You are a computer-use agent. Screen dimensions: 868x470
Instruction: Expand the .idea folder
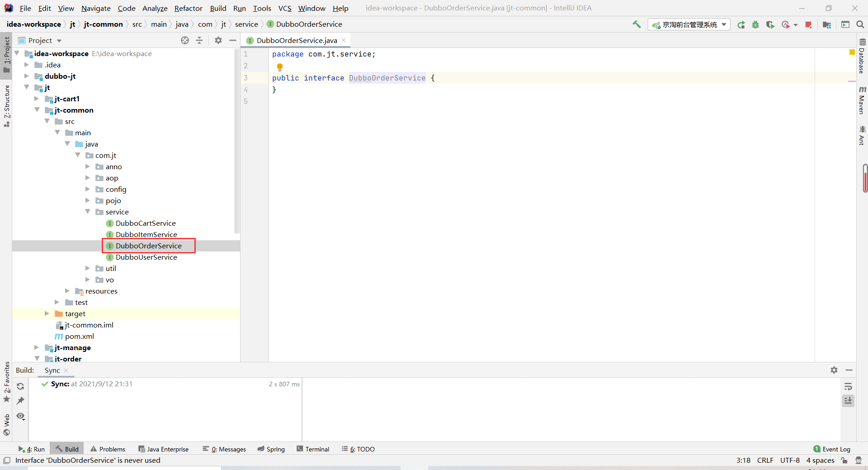tap(27, 65)
